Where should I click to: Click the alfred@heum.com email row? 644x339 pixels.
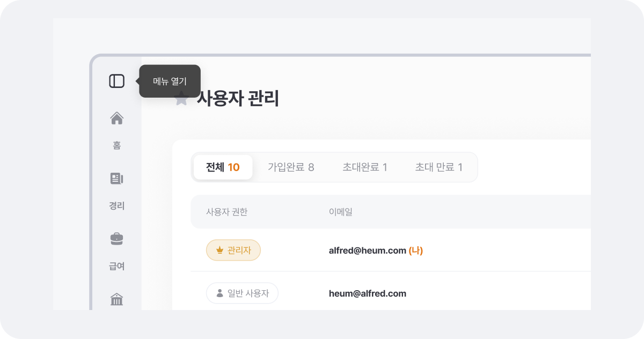coord(367,250)
